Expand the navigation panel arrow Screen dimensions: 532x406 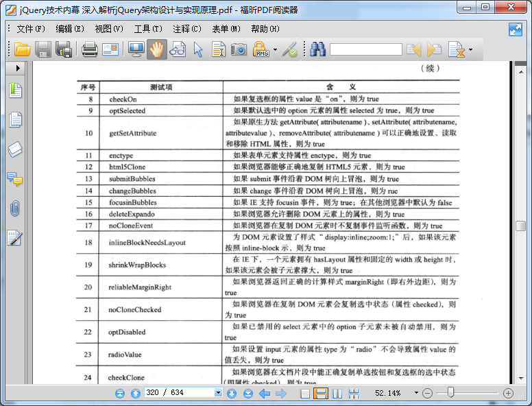18,68
